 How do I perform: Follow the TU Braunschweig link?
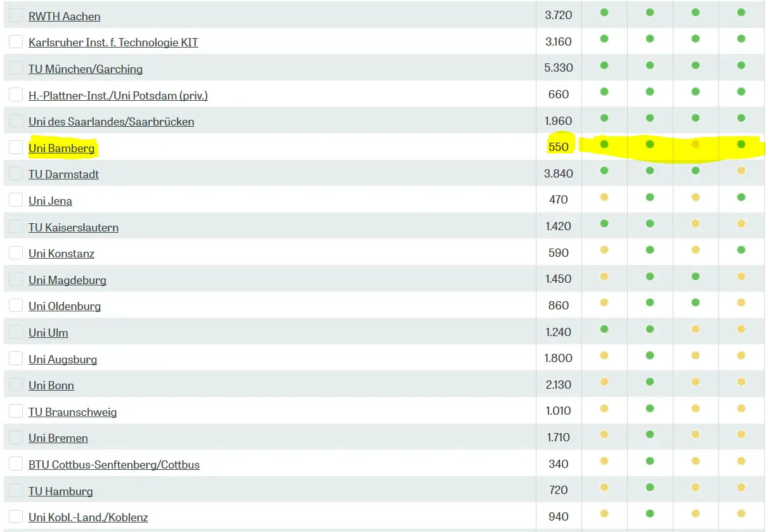click(72, 412)
